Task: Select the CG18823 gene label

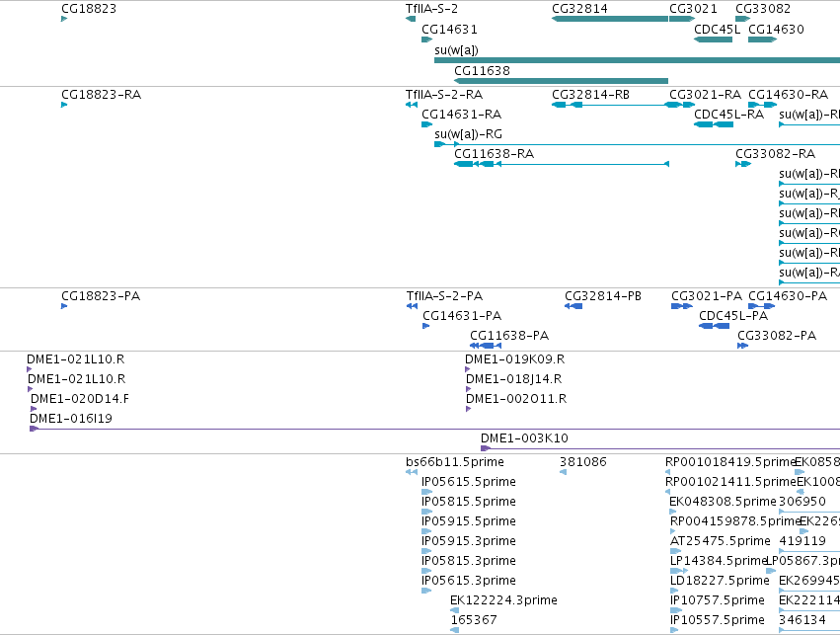Action: [89, 9]
